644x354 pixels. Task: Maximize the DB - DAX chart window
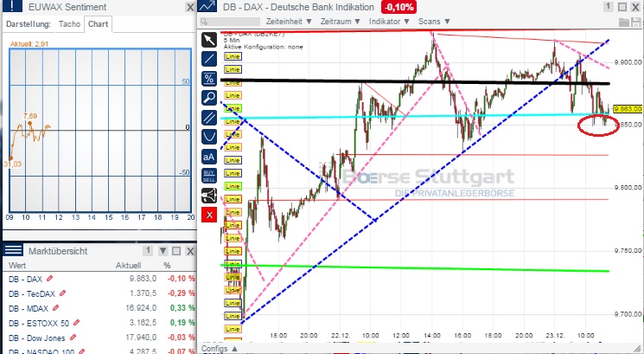click(x=622, y=7)
